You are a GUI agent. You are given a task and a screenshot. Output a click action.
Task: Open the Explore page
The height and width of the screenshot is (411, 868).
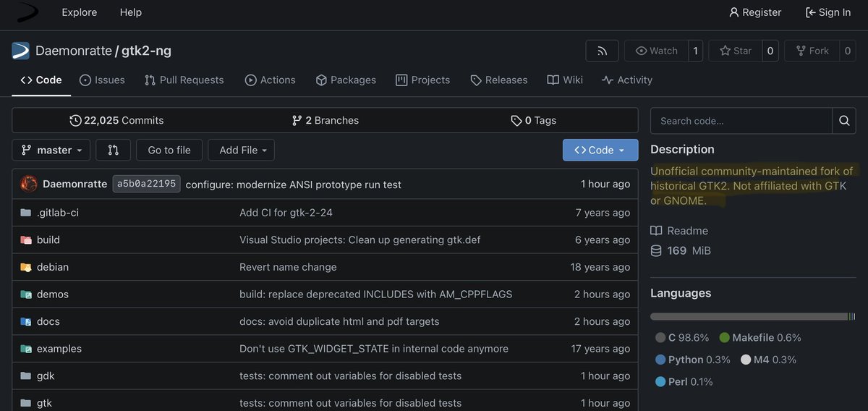pyautogui.click(x=80, y=12)
